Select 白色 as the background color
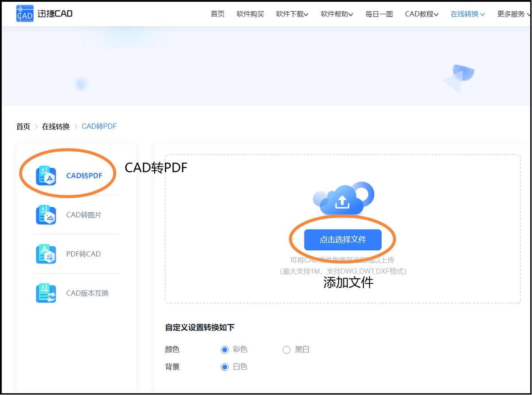The height and width of the screenshot is (395, 532). coord(226,367)
